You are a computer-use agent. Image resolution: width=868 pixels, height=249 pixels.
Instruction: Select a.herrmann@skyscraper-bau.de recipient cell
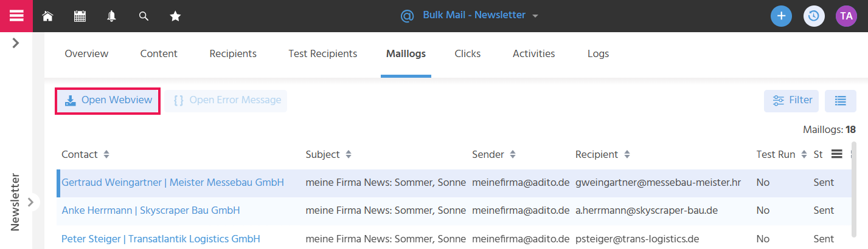pyautogui.click(x=647, y=210)
